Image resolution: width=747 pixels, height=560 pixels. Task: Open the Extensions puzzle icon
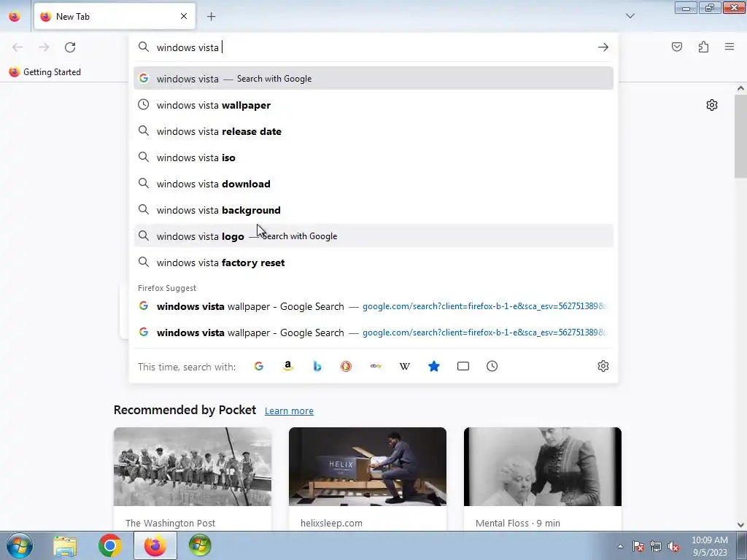point(703,47)
